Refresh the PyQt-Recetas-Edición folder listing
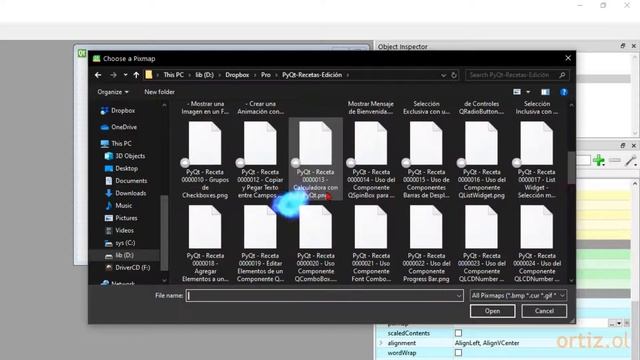The height and width of the screenshot is (360, 640). (x=453, y=75)
